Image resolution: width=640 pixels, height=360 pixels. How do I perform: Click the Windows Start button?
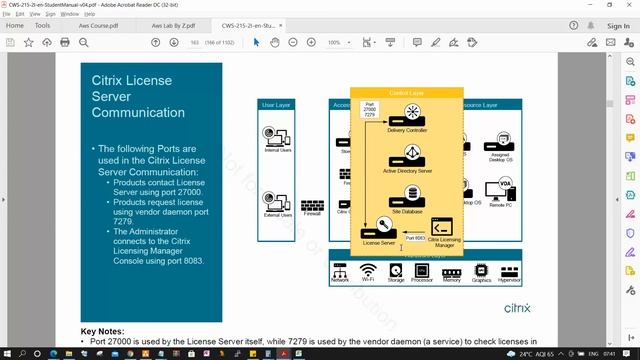tap(7, 353)
